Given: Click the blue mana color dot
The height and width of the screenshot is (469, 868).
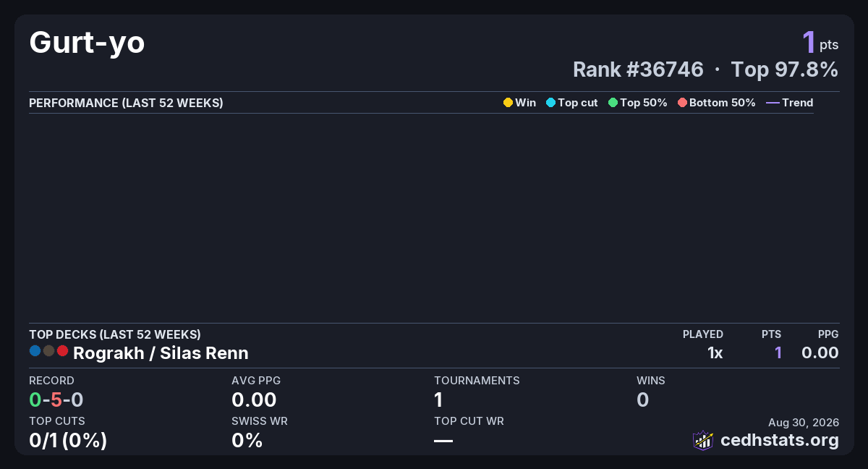Looking at the screenshot, I should (x=35, y=351).
